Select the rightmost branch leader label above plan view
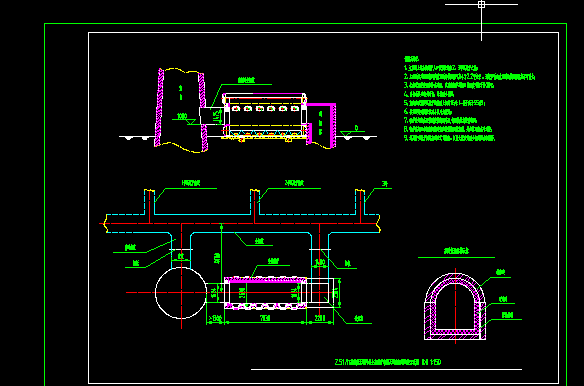This screenshot has height=386, width=584. pyautogui.click(x=385, y=183)
